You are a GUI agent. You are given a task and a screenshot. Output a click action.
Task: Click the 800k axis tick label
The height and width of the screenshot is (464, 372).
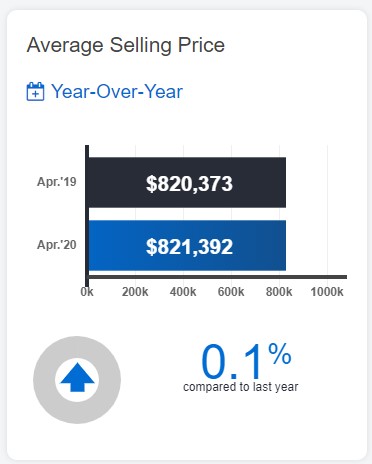pos(279,292)
